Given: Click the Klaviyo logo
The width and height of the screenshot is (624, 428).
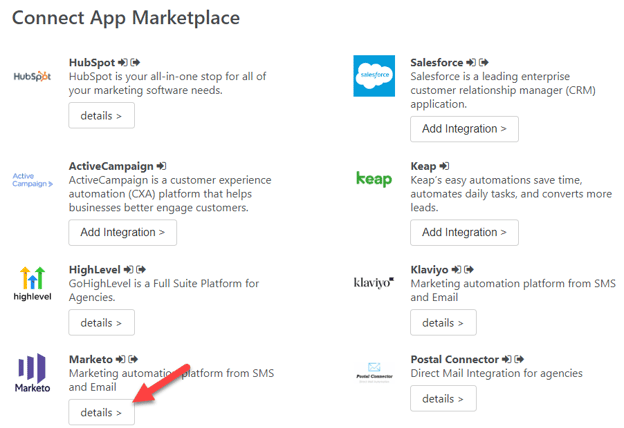Looking at the screenshot, I should [374, 283].
